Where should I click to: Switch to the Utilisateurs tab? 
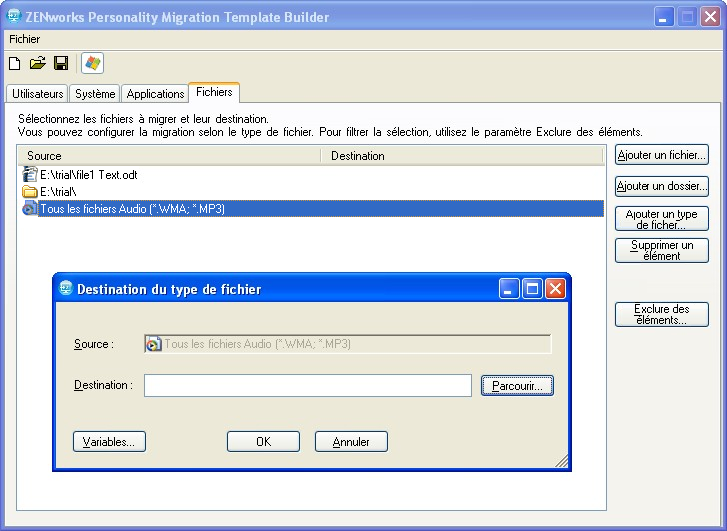[38, 94]
